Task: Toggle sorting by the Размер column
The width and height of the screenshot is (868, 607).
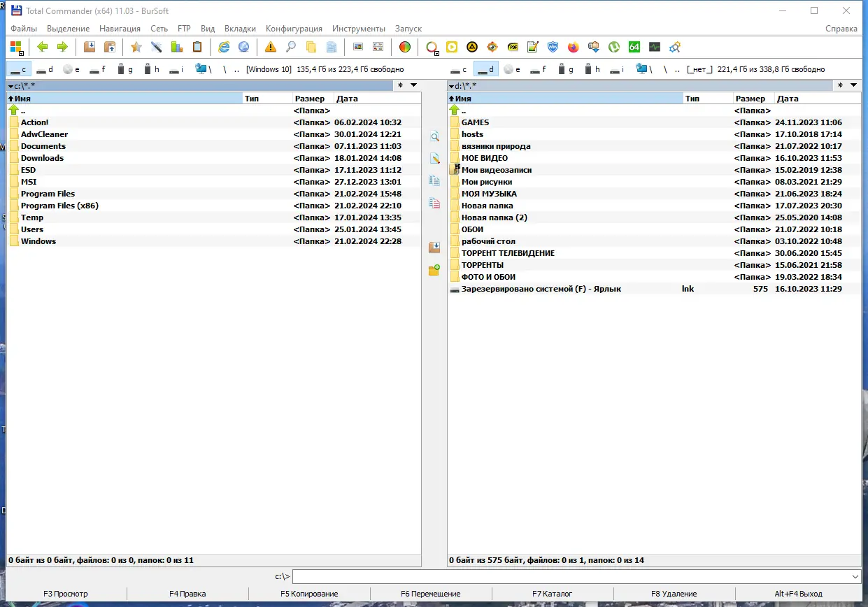Action: point(311,98)
